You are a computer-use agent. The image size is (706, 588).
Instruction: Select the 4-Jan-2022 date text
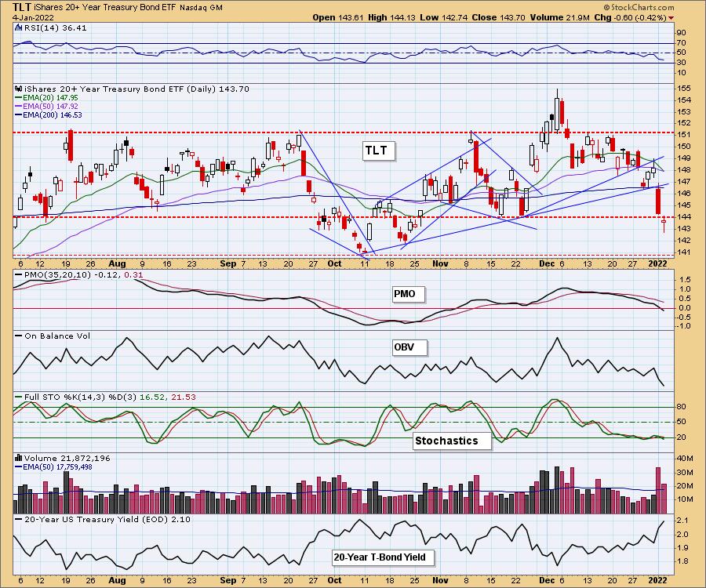(x=33, y=17)
